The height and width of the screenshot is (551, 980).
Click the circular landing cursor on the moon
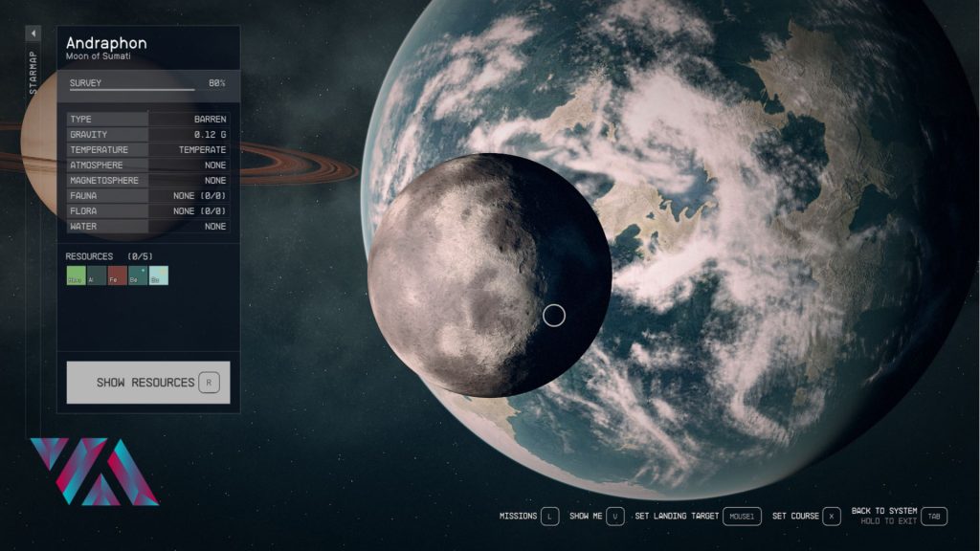click(554, 315)
